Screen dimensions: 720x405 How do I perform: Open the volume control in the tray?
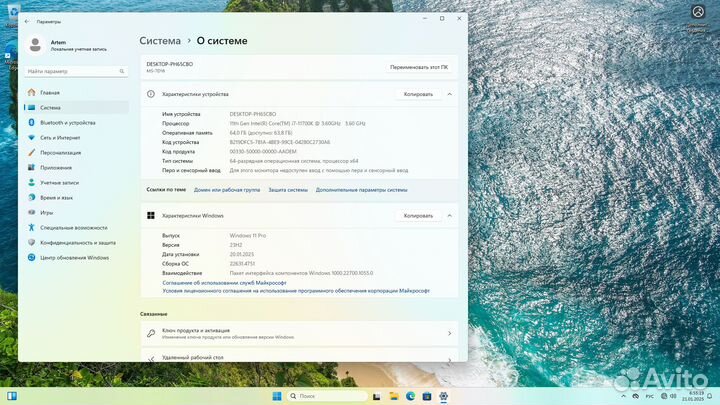pos(674,396)
